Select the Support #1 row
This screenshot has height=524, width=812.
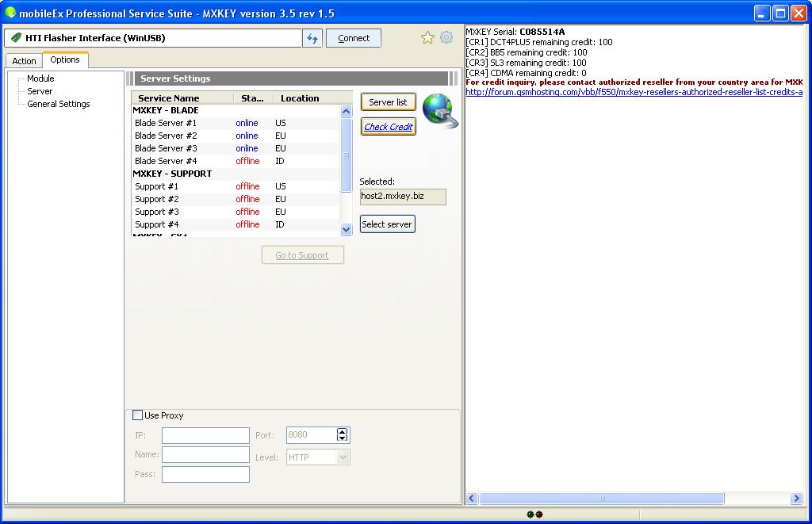pyautogui.click(x=236, y=186)
